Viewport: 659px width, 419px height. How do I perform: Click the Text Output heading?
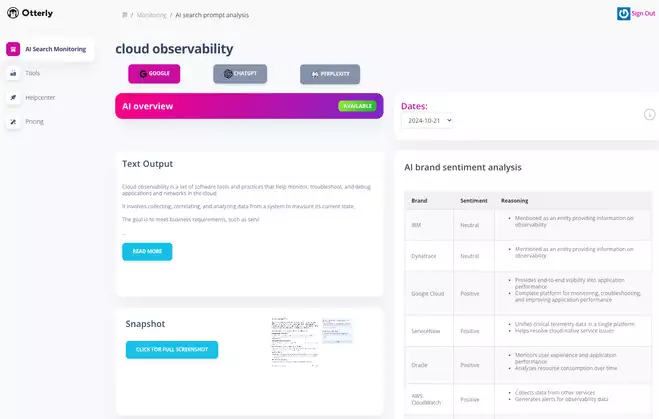148,164
